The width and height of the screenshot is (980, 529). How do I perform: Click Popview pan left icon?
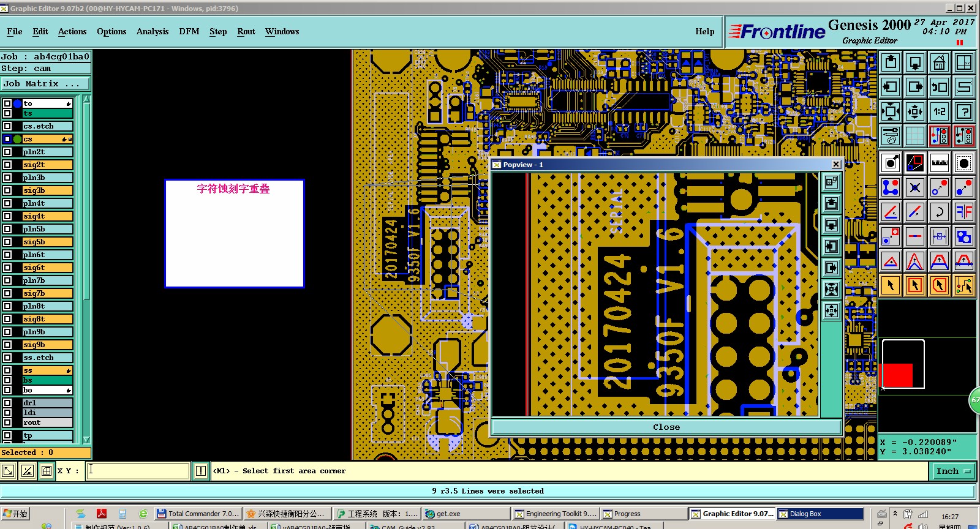[x=831, y=246]
